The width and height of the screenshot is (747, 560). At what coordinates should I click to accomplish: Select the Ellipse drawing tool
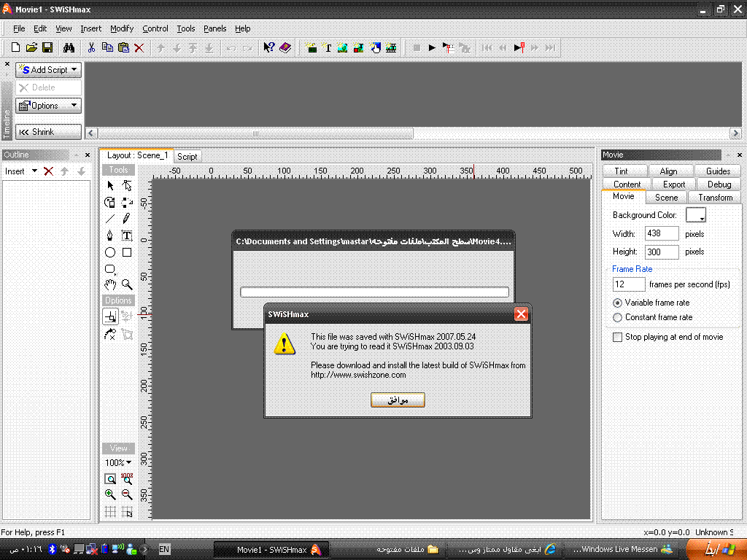click(x=110, y=252)
